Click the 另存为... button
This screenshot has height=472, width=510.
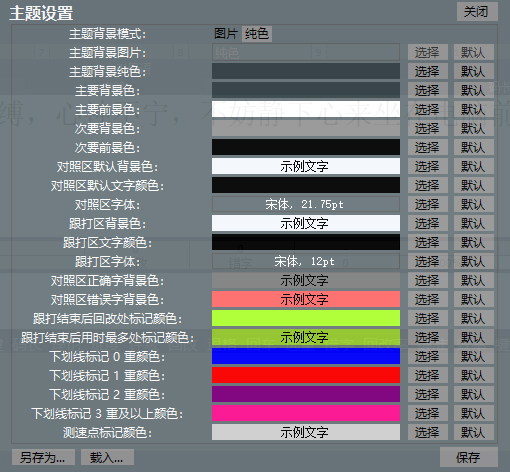[43, 457]
